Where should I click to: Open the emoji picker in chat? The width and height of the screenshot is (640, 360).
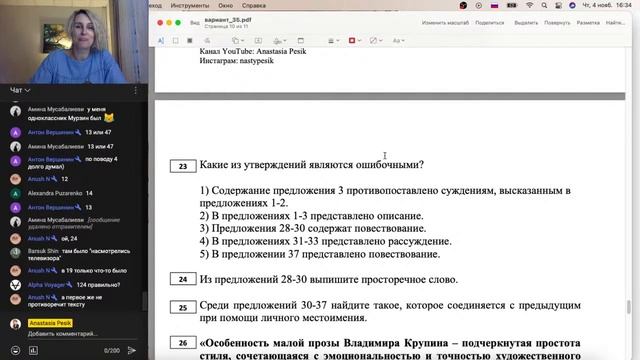point(16,350)
